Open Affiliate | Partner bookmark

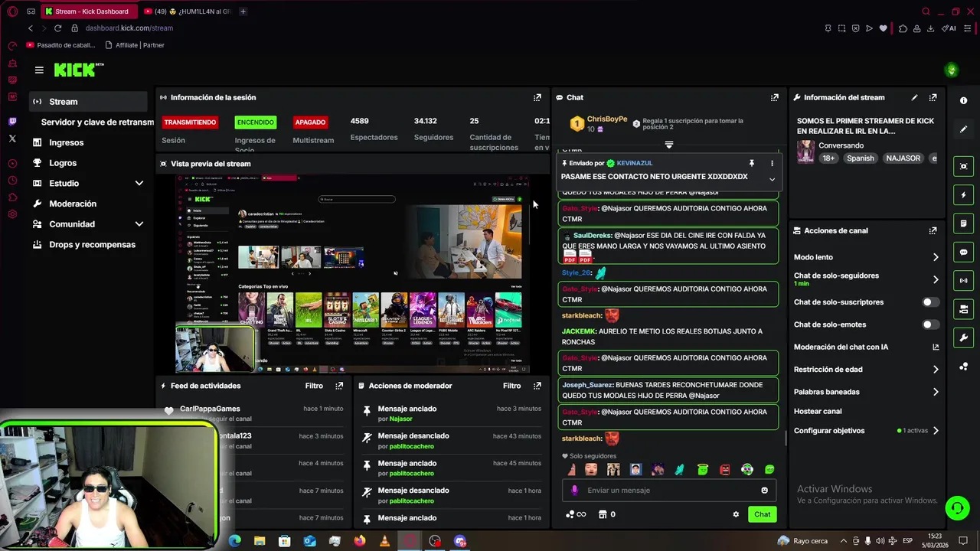click(135, 45)
